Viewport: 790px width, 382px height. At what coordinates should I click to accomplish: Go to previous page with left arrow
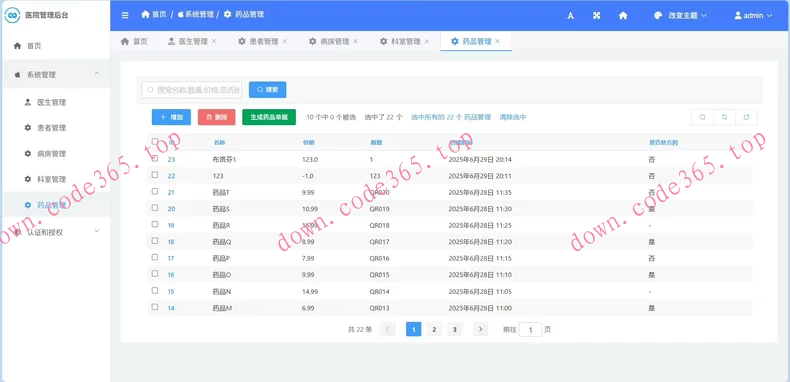pyautogui.click(x=387, y=330)
